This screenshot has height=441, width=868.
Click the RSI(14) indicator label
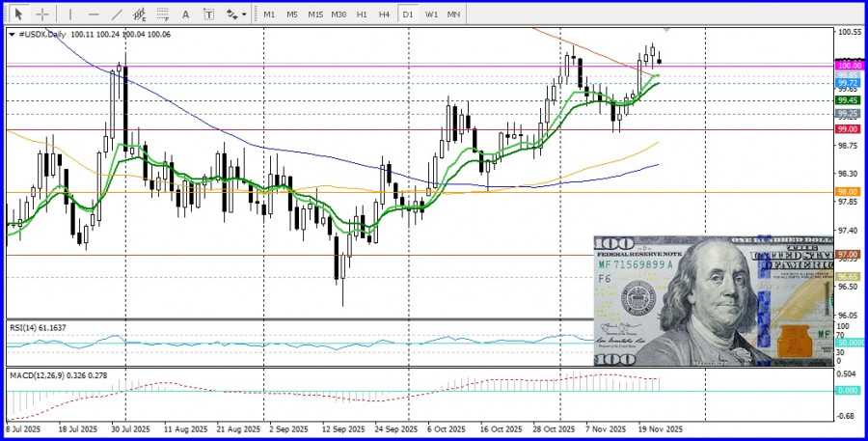(x=39, y=328)
